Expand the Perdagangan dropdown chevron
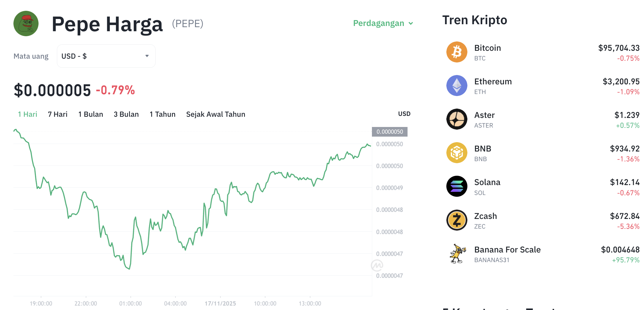Screen dimensions: 644x310 (411, 23)
